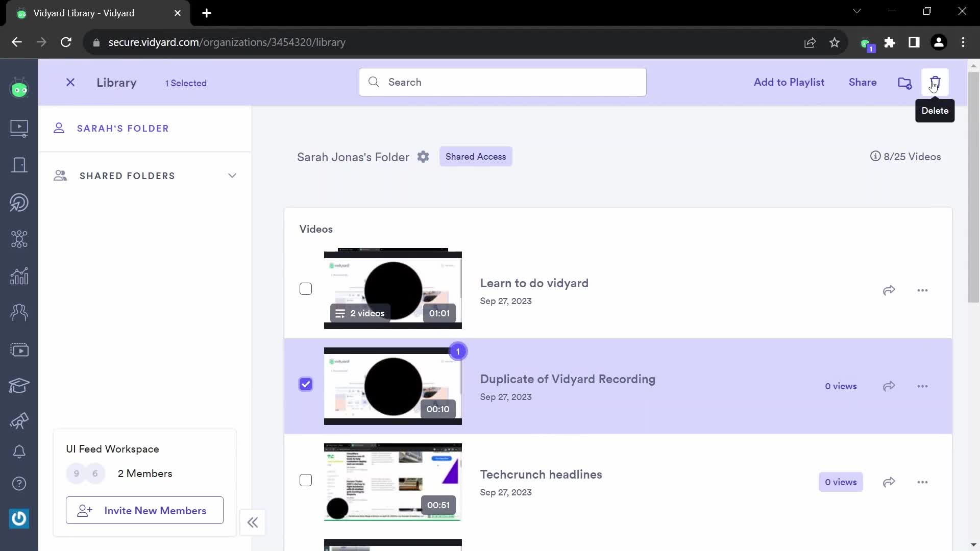Click the info icon beside 8/25 Videos
This screenshot has width=980, height=551.
coord(875,156)
